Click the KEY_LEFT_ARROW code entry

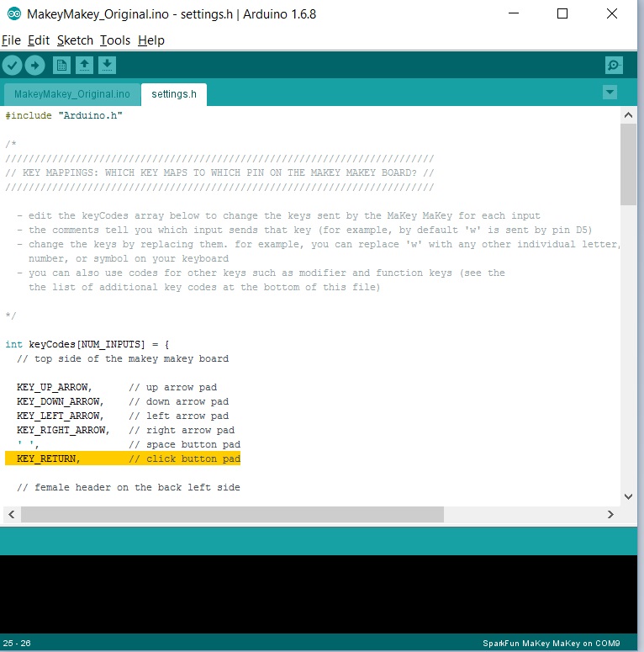60,416
